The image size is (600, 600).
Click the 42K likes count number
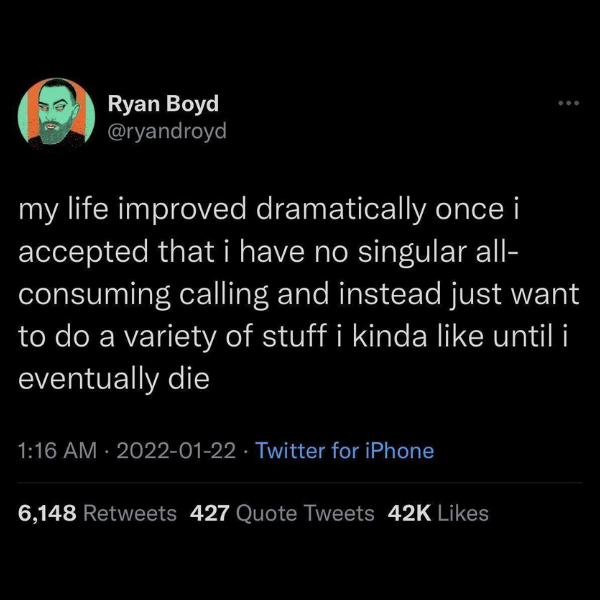click(x=408, y=513)
